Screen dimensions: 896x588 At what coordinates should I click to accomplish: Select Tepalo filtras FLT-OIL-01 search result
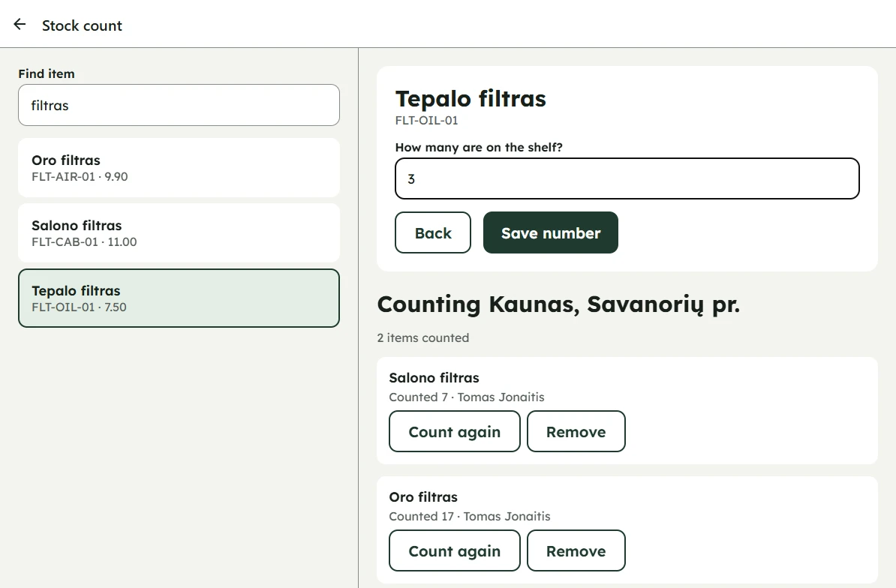click(x=179, y=298)
